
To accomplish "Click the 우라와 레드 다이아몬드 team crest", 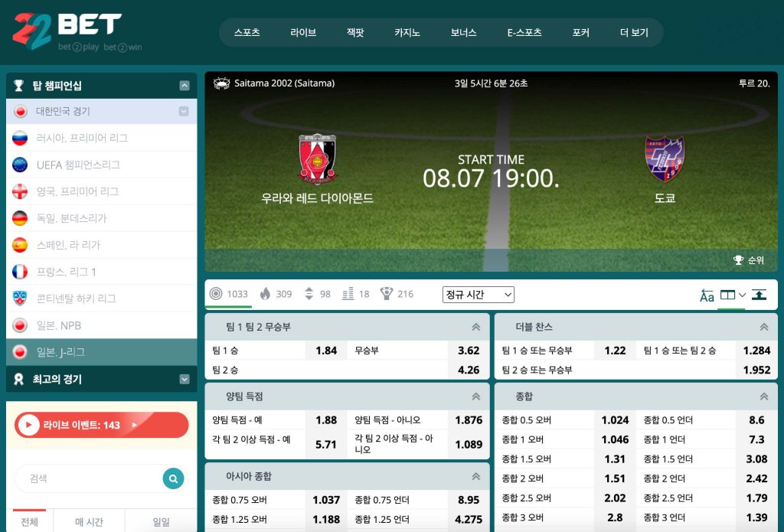I will pyautogui.click(x=318, y=159).
